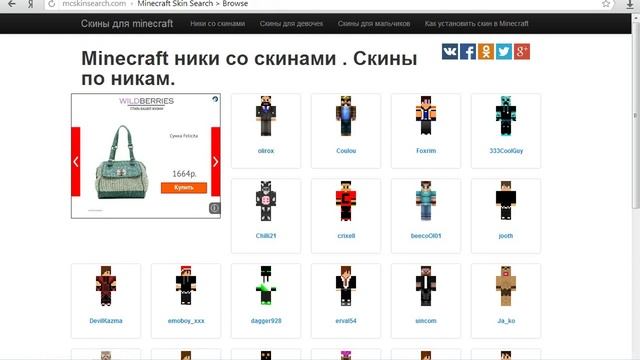Open the emoboy_xxx nickname link
Image resolution: width=640 pixels, height=360 pixels.
coord(186,321)
